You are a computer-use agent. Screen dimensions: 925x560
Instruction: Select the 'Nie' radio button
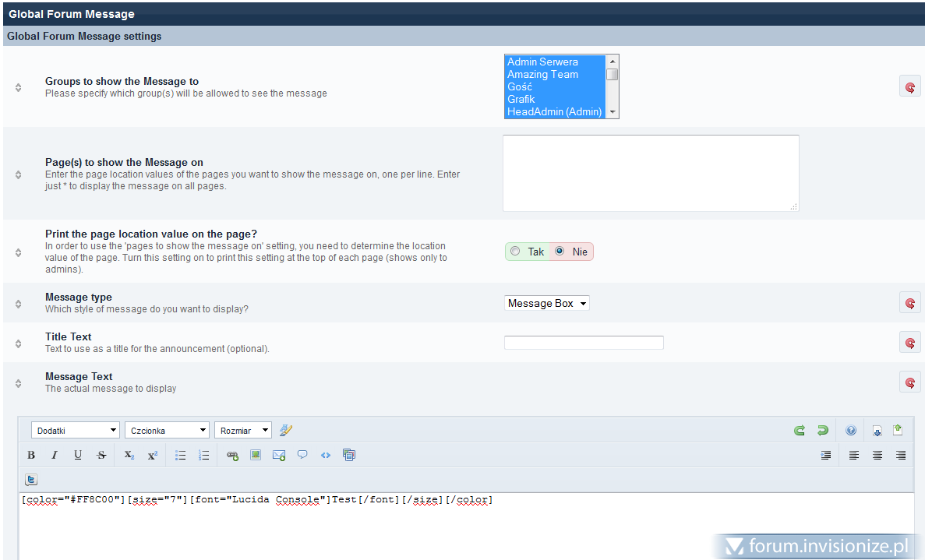click(x=559, y=252)
